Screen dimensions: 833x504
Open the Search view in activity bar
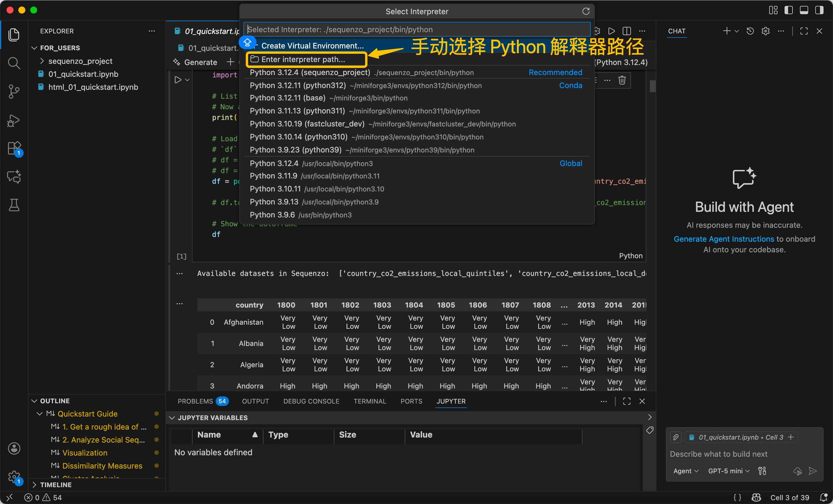[x=14, y=63]
